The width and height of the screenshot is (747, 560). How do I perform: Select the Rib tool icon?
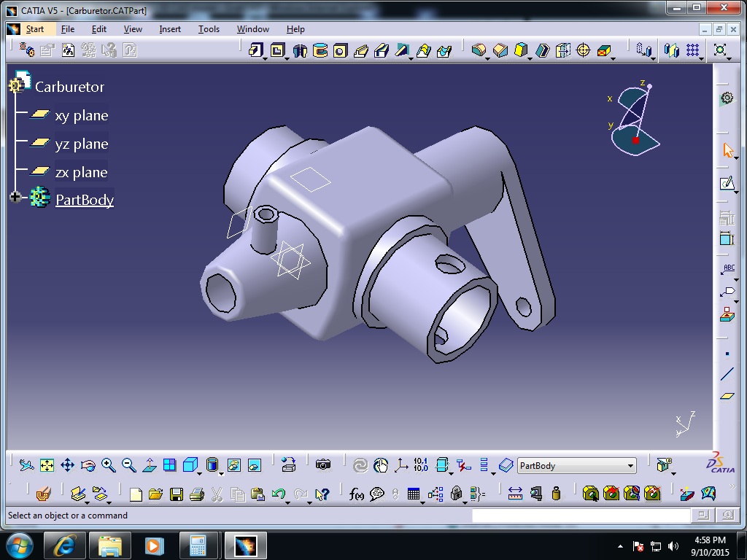(361, 50)
